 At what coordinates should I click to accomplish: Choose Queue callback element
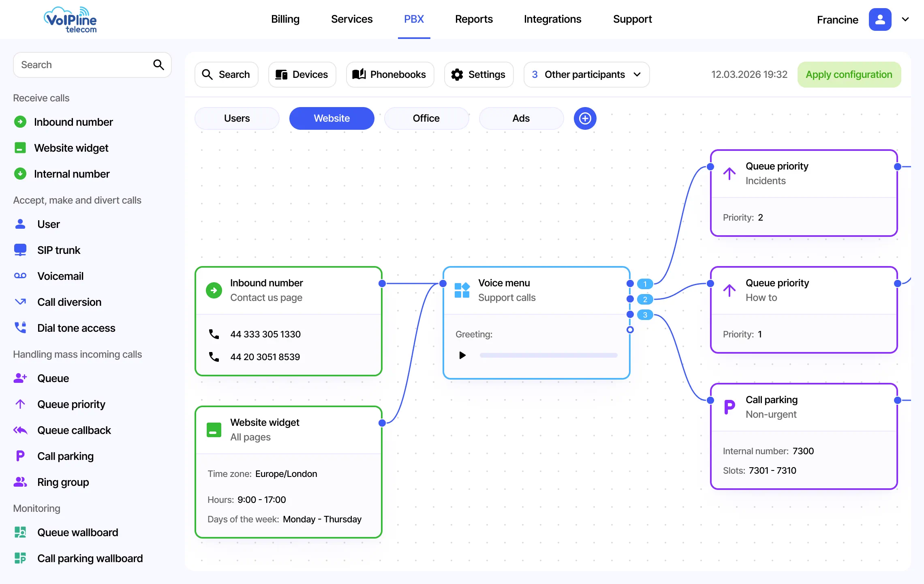[x=62, y=430]
